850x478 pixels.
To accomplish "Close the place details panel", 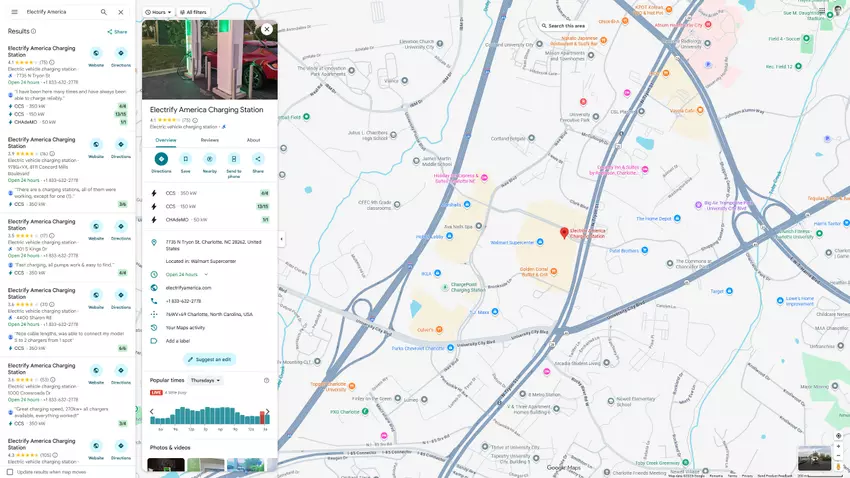I will [x=267, y=29].
